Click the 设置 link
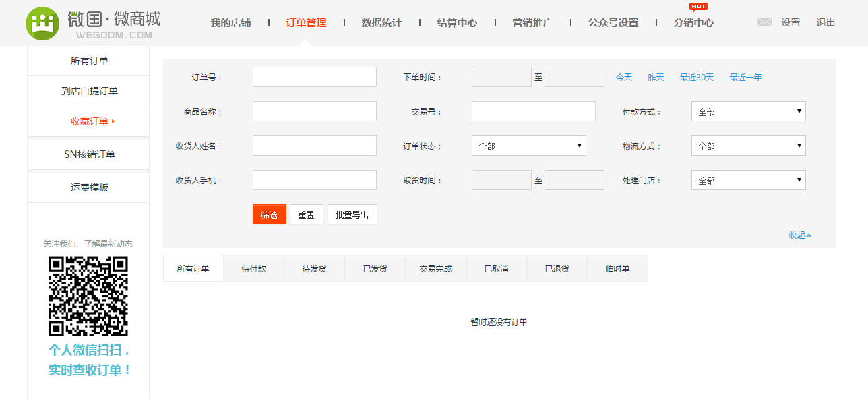This screenshot has width=868, height=399. pyautogui.click(x=790, y=22)
